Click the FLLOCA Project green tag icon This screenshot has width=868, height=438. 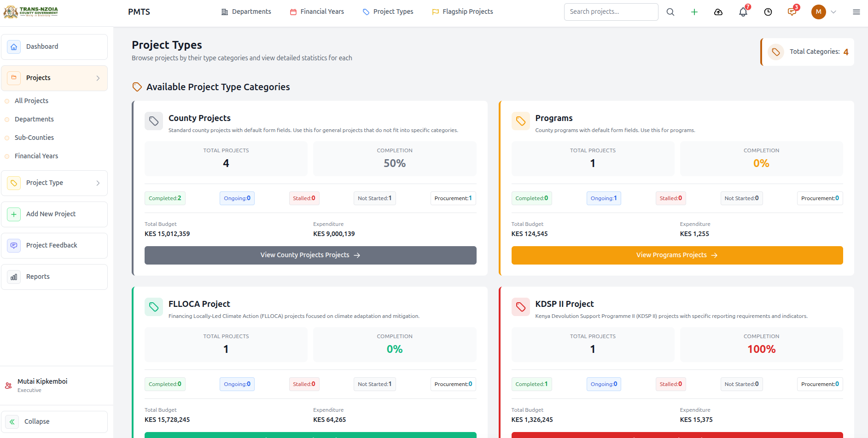(x=154, y=307)
